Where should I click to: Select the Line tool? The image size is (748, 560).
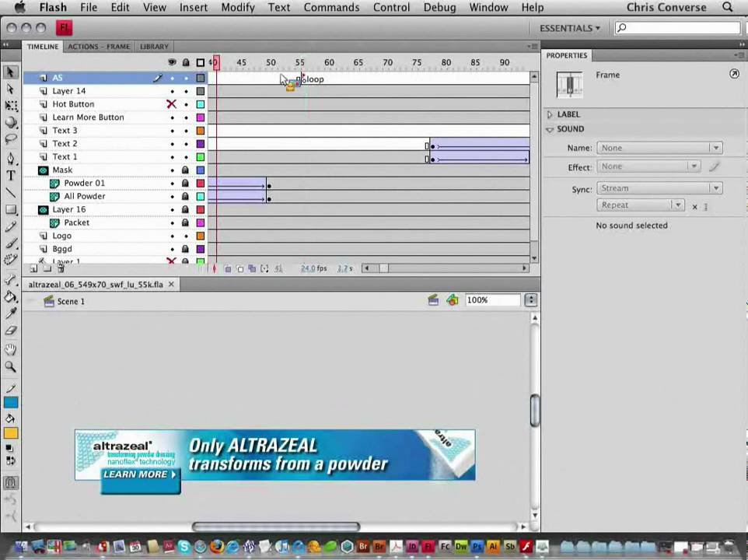pyautogui.click(x=10, y=192)
